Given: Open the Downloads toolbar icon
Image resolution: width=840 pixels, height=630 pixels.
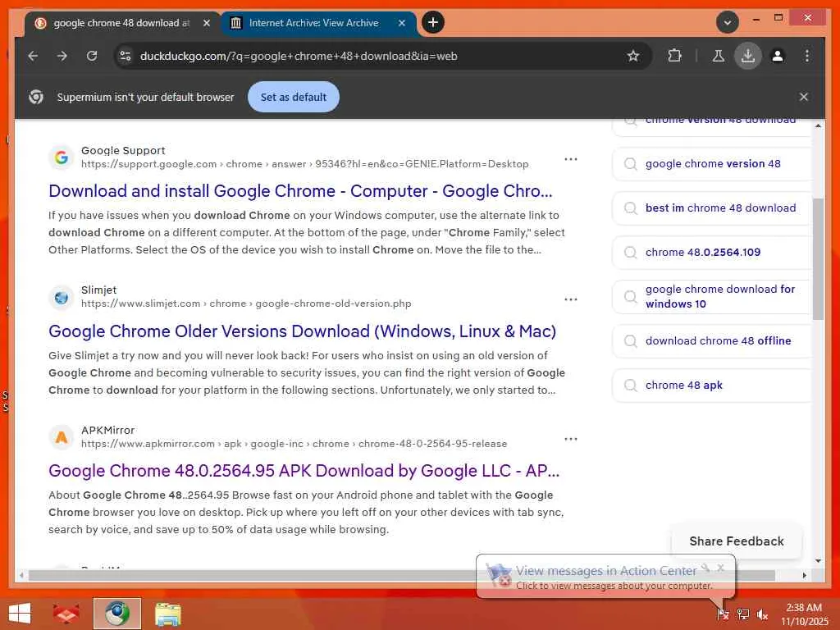Looking at the screenshot, I should pyautogui.click(x=748, y=56).
